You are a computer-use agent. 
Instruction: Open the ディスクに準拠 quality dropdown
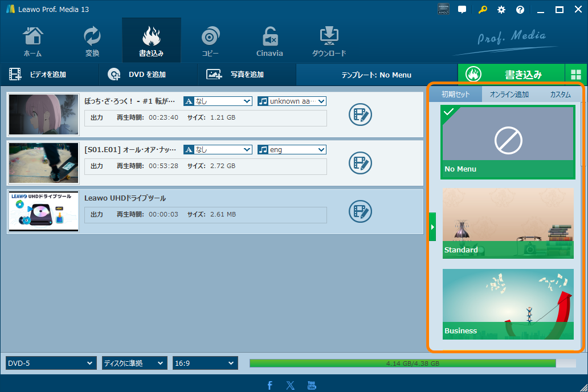point(134,363)
